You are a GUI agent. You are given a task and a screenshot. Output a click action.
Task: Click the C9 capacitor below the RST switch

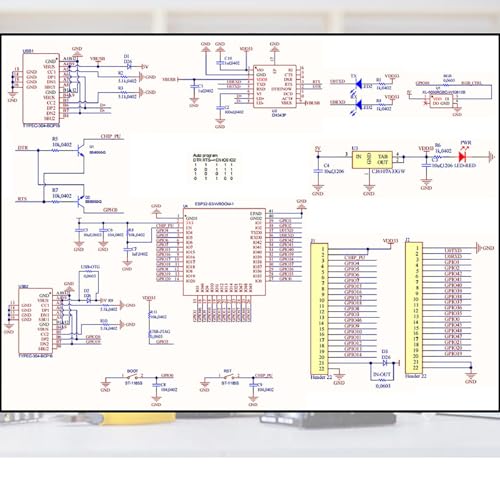click(x=253, y=385)
